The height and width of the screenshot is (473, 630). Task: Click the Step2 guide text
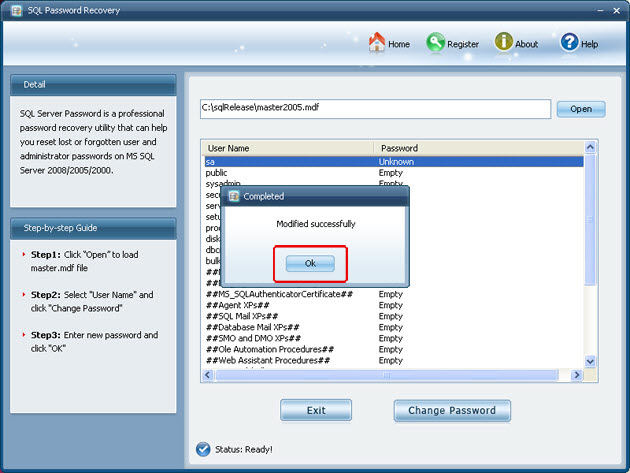point(92,301)
